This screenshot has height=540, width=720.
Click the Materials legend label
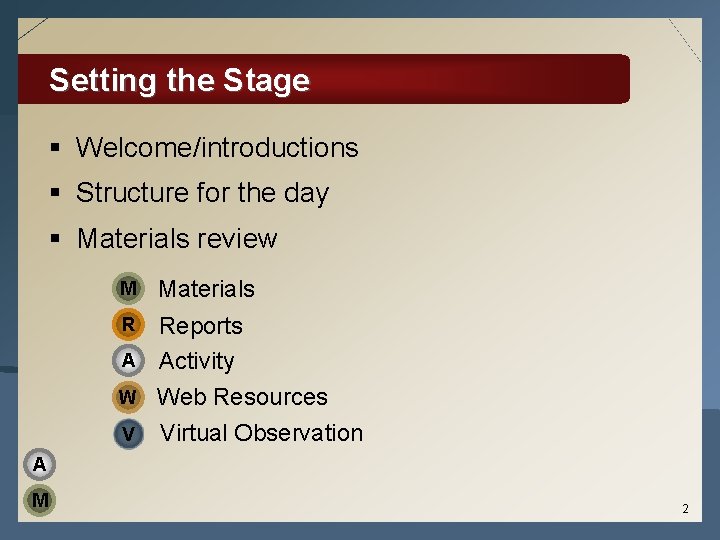click(x=207, y=289)
